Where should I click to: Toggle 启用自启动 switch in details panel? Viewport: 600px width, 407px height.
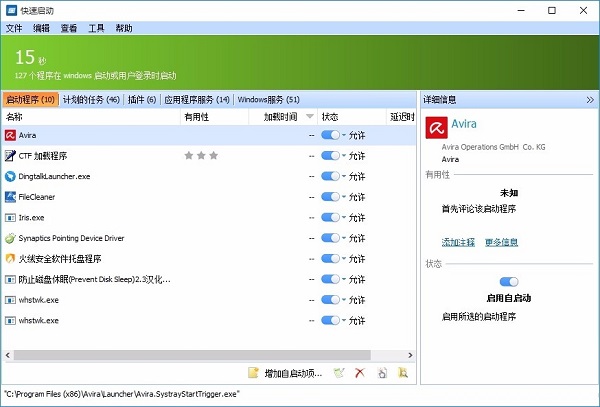click(508, 283)
